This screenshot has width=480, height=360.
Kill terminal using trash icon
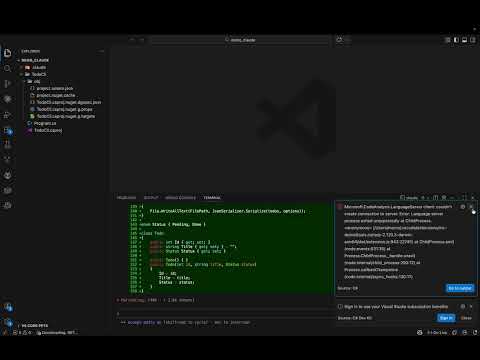tap(444, 198)
